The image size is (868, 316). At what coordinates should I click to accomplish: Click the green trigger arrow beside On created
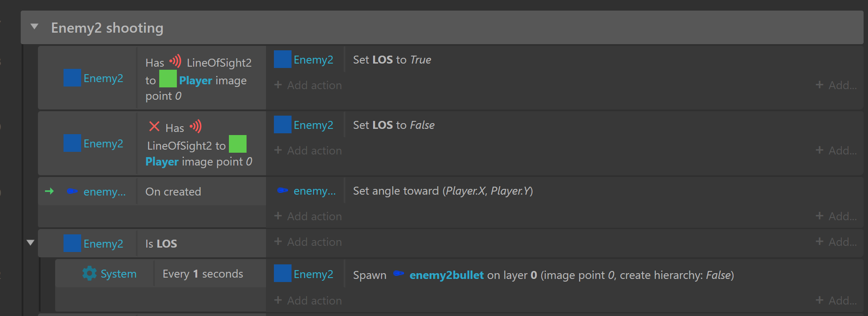49,191
